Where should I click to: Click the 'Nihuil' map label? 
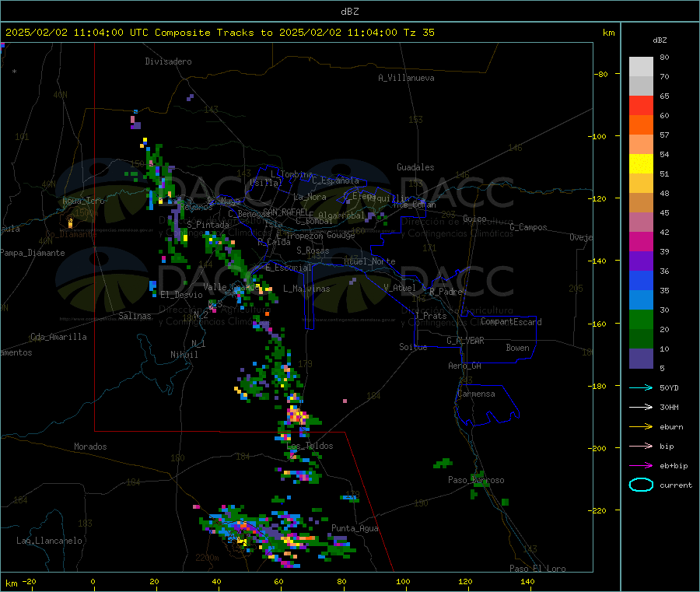(184, 355)
